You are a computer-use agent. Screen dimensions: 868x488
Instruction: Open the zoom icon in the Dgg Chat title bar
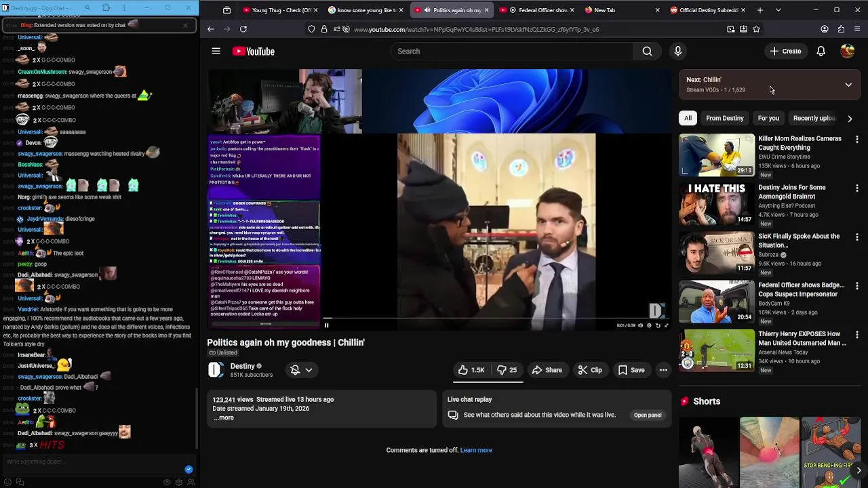(87, 8)
